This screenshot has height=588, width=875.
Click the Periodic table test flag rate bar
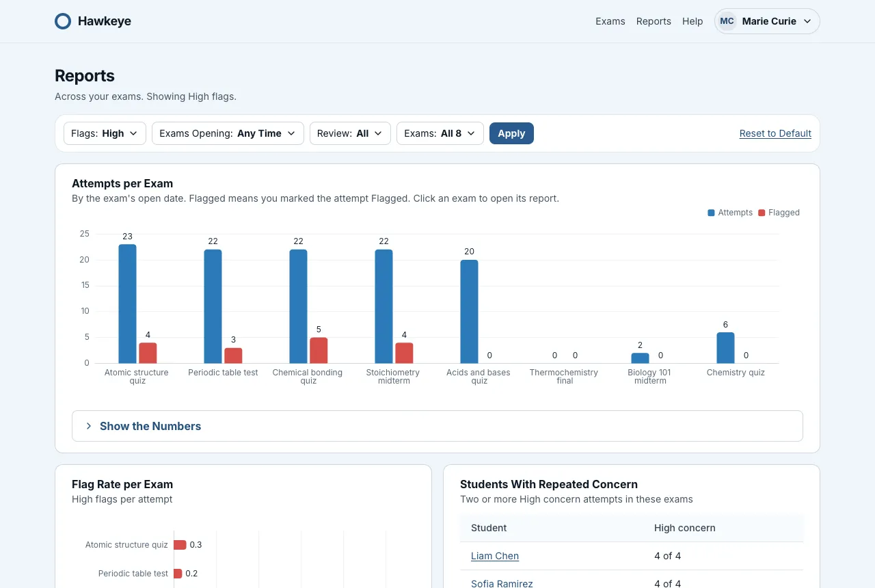178,574
